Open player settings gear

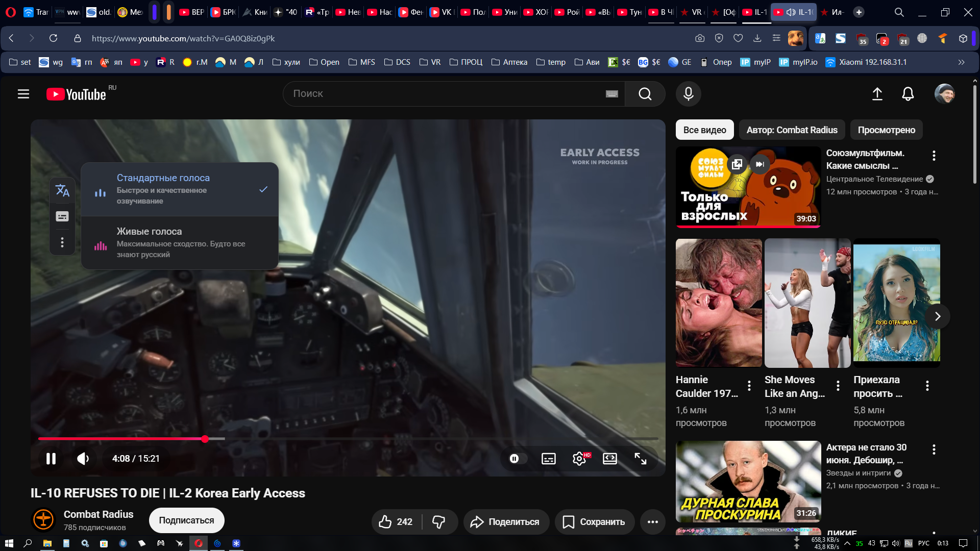pos(579,459)
